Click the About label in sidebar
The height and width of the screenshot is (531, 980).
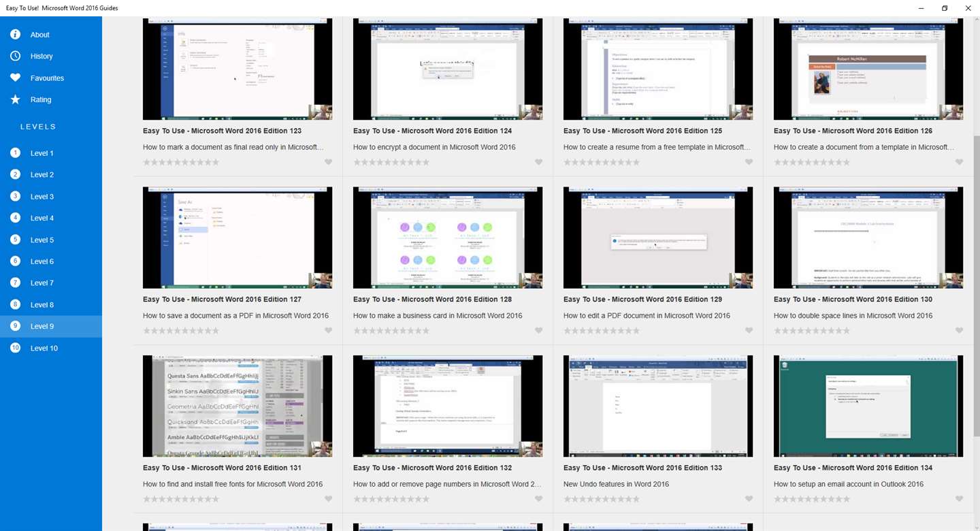[40, 35]
